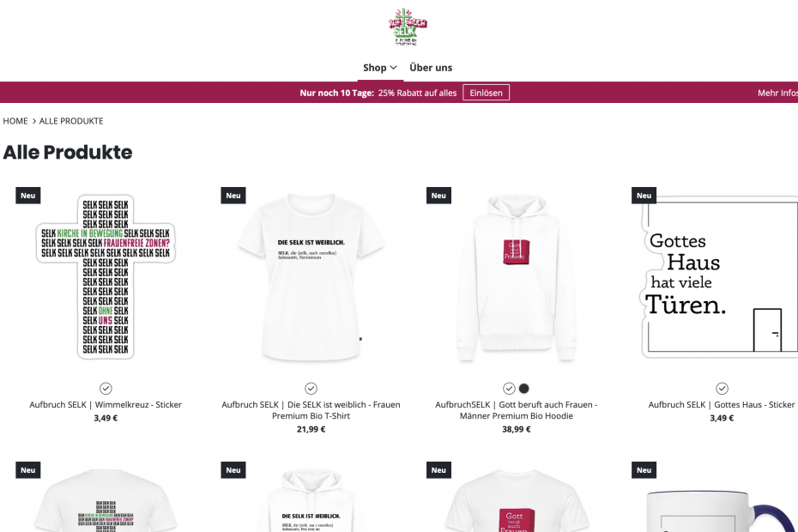Open the Wimmelkreuz cross sticker image
Viewport: 798px width, 532px height.
click(x=106, y=277)
